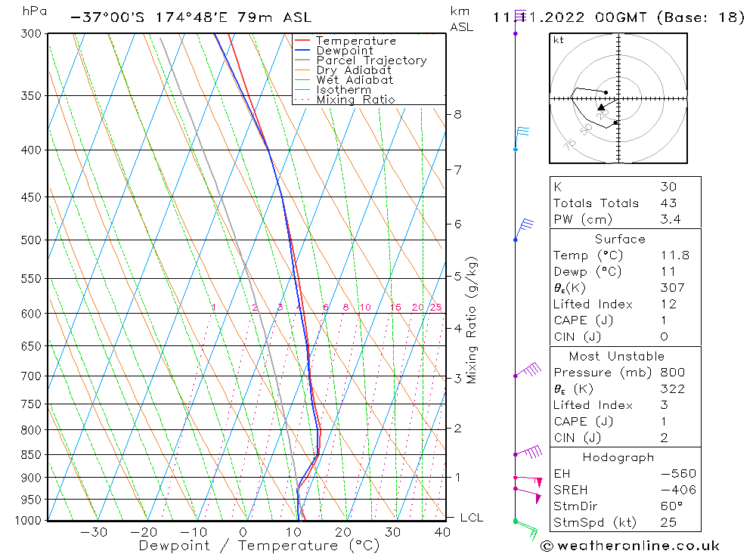This screenshot has height=554, width=756.
Task: Click the surface theta-E value 307
Action: click(673, 288)
